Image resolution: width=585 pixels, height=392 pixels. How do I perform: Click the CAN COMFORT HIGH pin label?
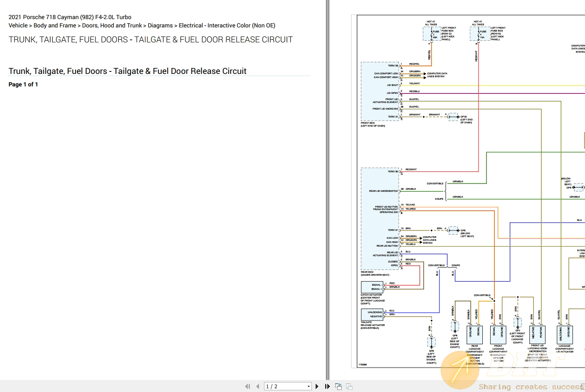(x=386, y=77)
